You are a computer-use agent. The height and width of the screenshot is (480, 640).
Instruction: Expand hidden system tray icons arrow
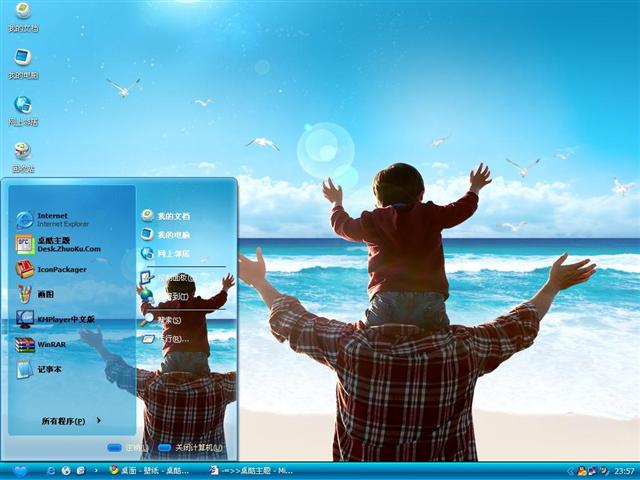click(571, 471)
